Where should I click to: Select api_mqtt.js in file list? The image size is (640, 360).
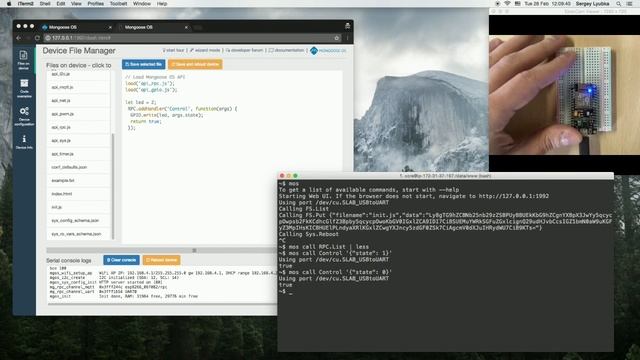78,87
